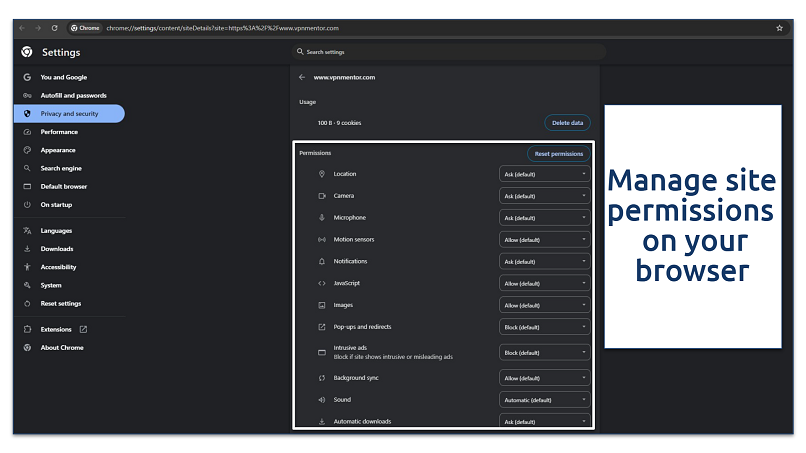
Task: Click the Location pin icon in Permissions
Action: click(322, 174)
